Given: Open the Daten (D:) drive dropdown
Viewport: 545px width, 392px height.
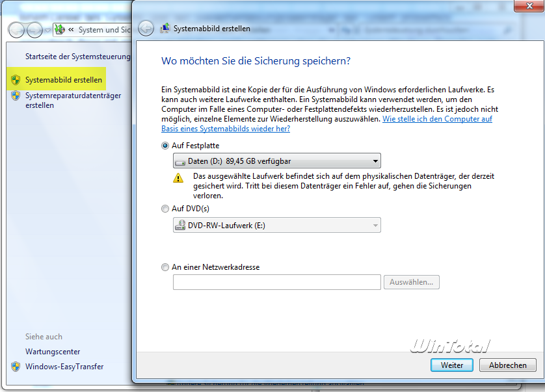Looking at the screenshot, I should click(276, 161).
